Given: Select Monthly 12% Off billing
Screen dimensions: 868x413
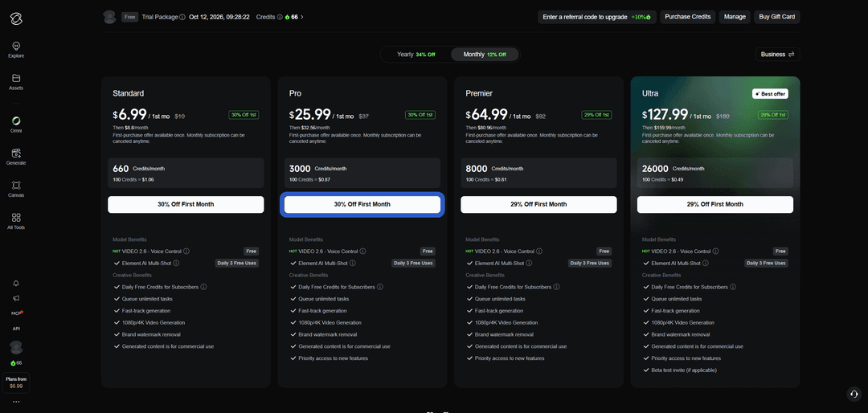Looking at the screenshot, I should (x=485, y=55).
